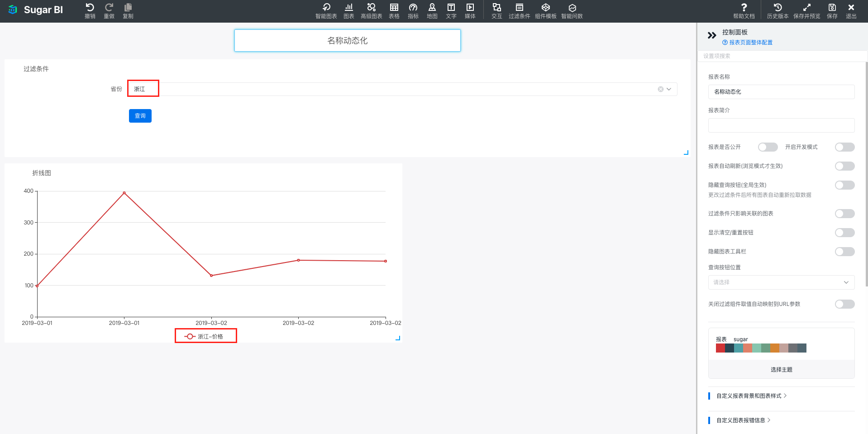
Task: Select the red theme color swatch
Action: click(720, 348)
